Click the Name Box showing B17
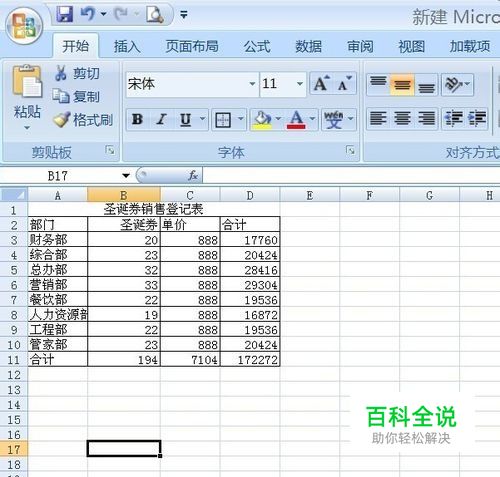Screen dimensions: 500x477 pyautogui.click(x=58, y=175)
